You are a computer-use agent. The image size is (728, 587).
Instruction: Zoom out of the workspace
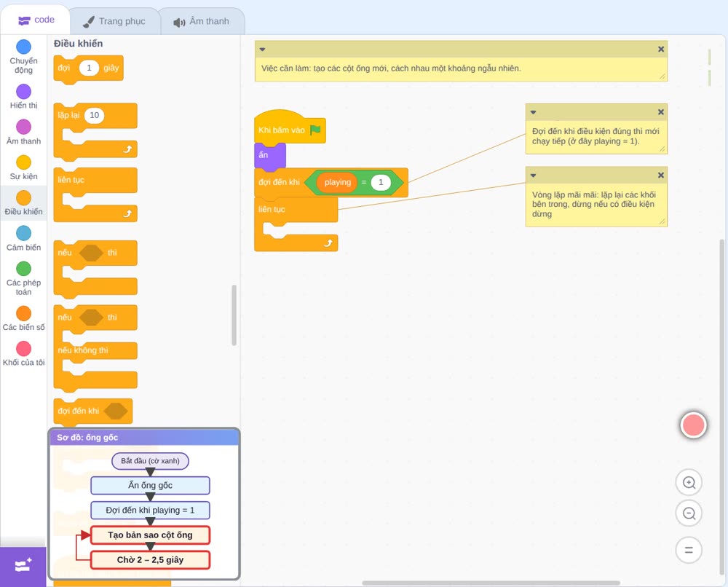[689, 513]
